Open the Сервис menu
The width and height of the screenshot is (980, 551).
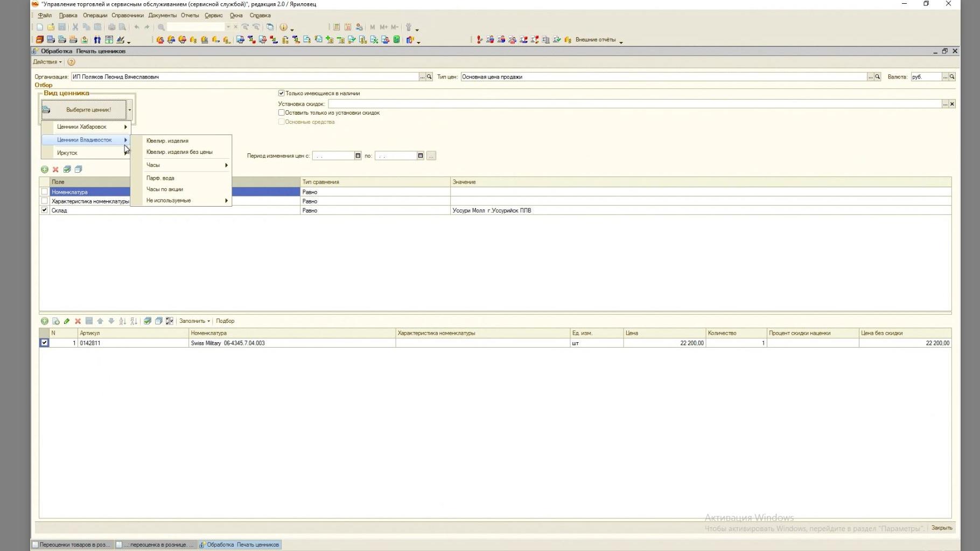click(214, 16)
